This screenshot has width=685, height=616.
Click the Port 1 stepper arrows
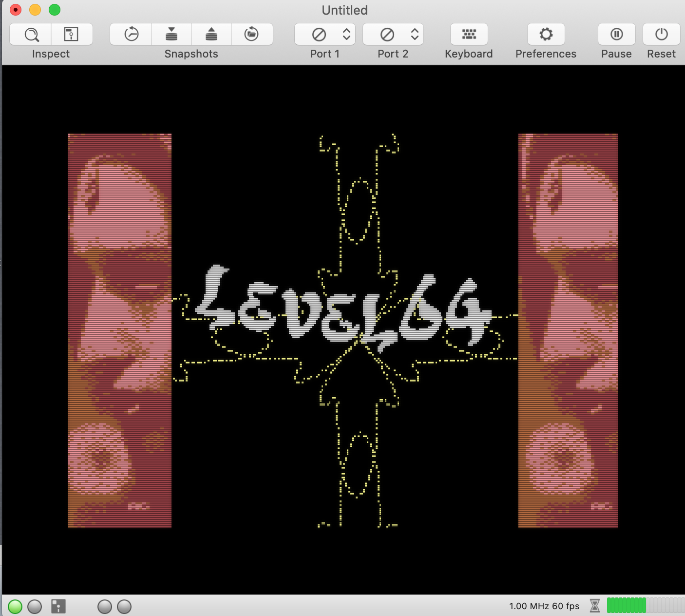[346, 34]
